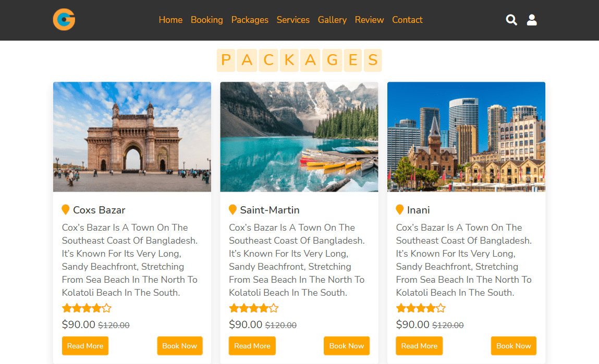
Task: Open the Booking menu item
Action: (x=206, y=20)
